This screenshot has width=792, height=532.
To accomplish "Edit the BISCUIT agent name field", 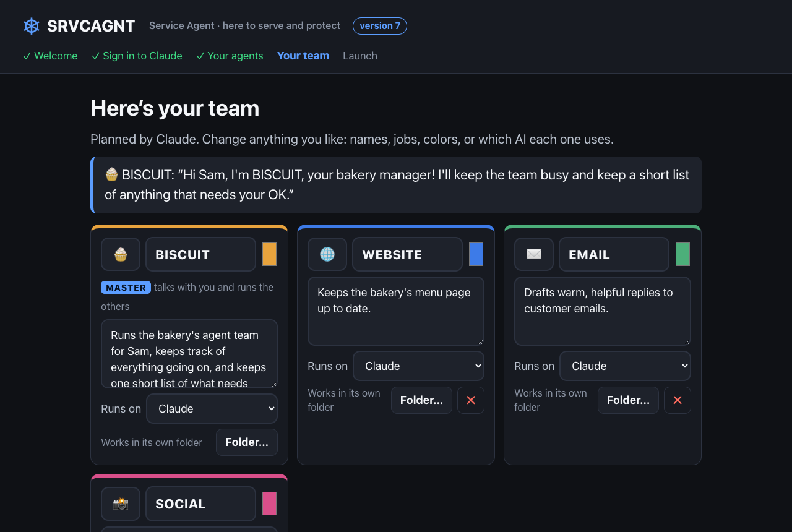I will click(200, 254).
